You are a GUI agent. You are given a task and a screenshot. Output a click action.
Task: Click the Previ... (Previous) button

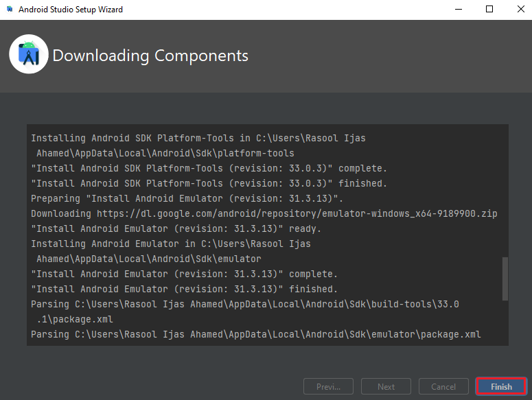point(328,386)
